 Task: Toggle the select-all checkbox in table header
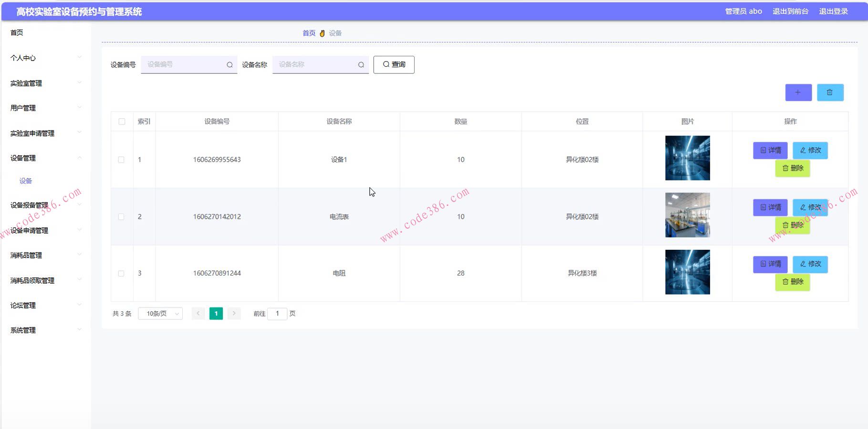coord(122,122)
